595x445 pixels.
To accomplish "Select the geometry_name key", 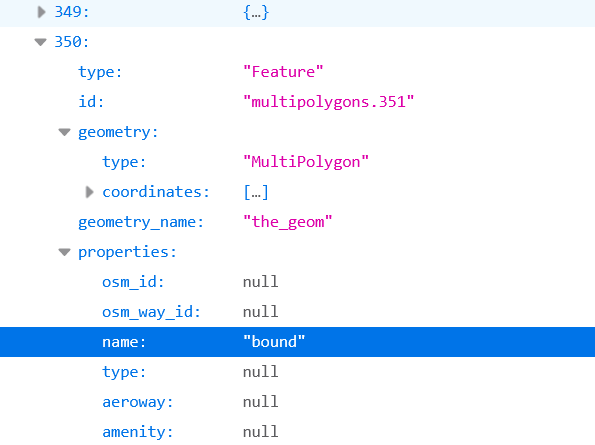I will pyautogui.click(x=141, y=222).
